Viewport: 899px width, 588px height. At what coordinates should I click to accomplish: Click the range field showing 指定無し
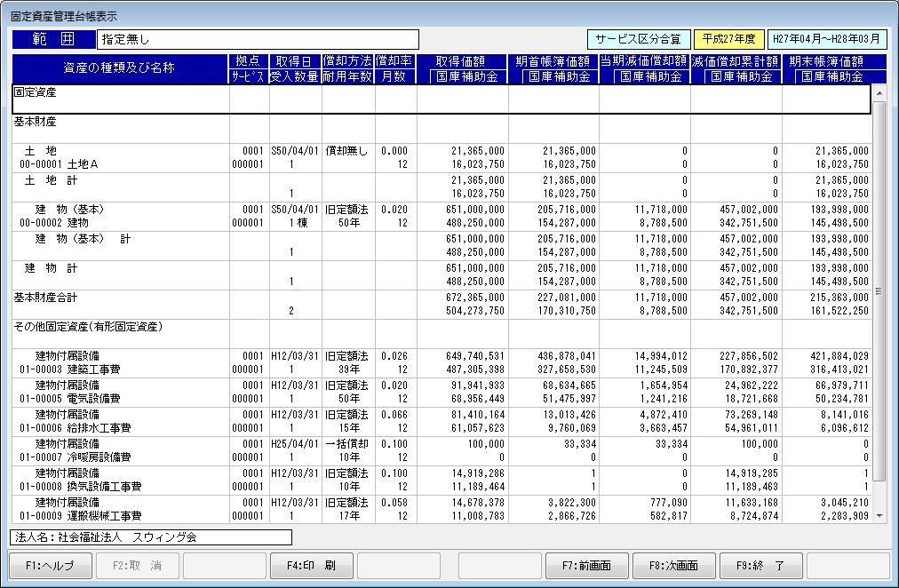[258, 39]
